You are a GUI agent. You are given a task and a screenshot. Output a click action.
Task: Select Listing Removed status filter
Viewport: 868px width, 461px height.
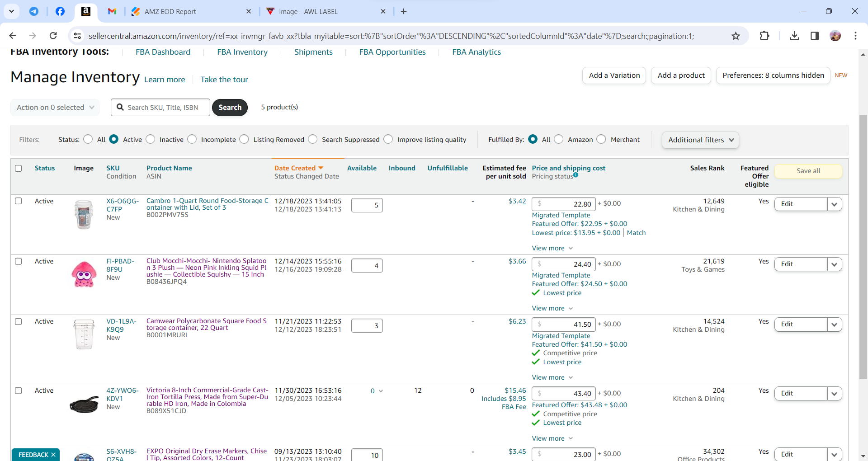tap(244, 139)
